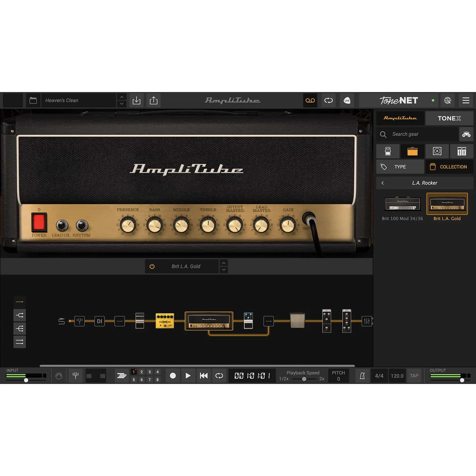Viewport: 476px width, 476px height.
Task: Open the tuner icon in bottom bar
Action: click(x=76, y=376)
